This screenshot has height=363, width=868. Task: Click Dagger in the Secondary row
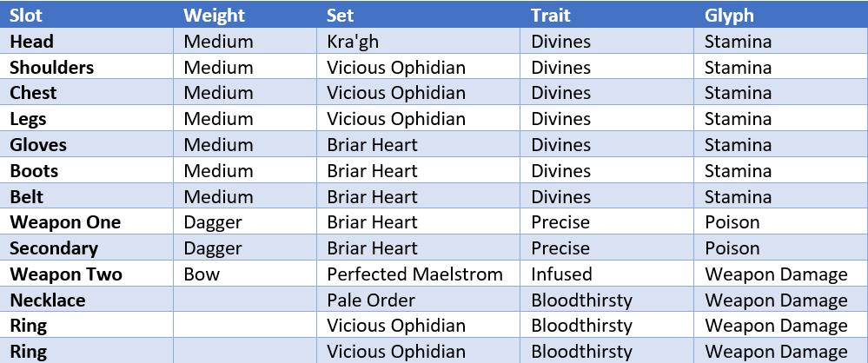213,249
